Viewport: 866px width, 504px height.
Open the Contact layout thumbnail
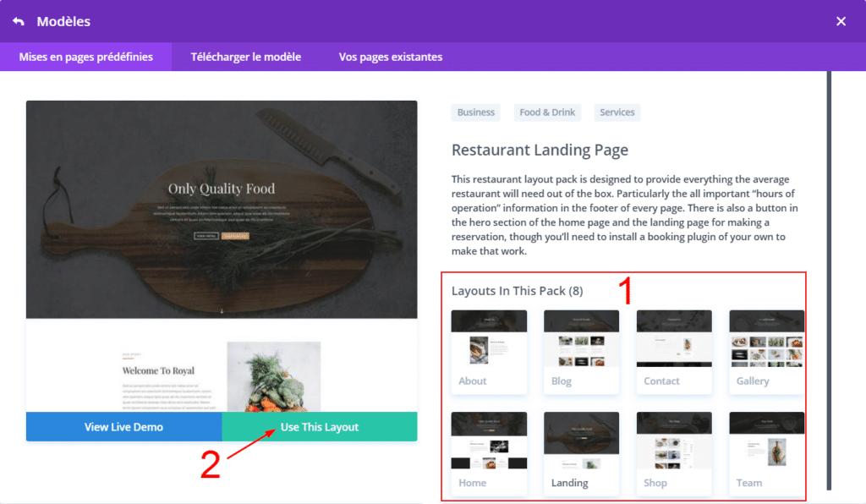pyautogui.click(x=674, y=350)
